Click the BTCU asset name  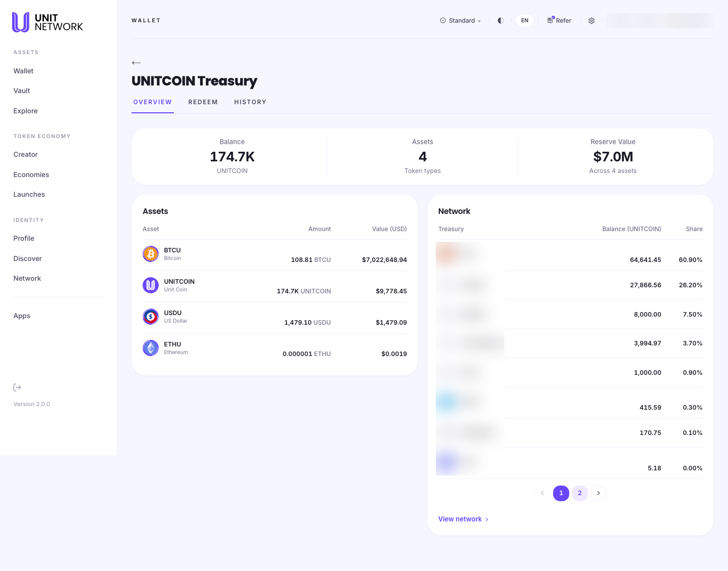[172, 250]
